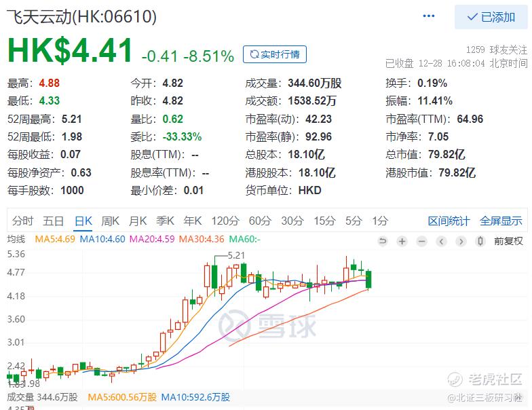Image resolution: width=532 pixels, height=410 pixels.
Task: Switch to the 5分 interval tab
Action: 354,221
